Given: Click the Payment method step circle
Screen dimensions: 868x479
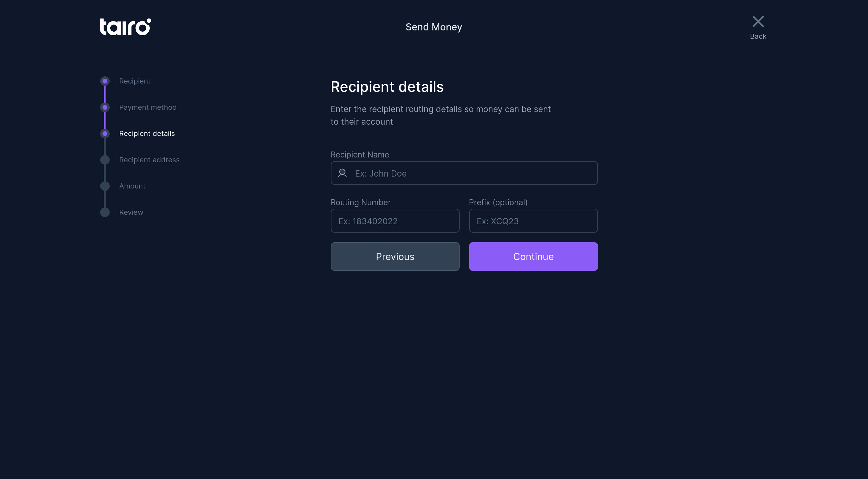Looking at the screenshot, I should [105, 107].
